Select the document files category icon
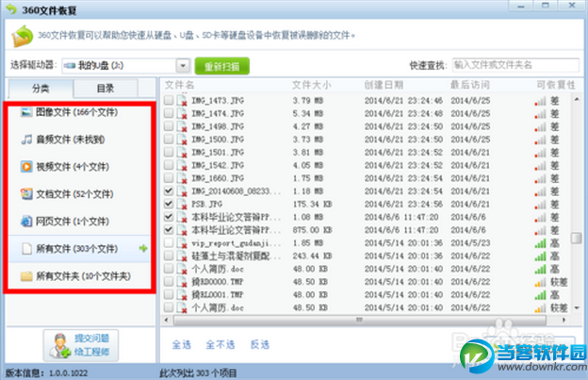Screen dimensions: 588x380 pos(26,194)
